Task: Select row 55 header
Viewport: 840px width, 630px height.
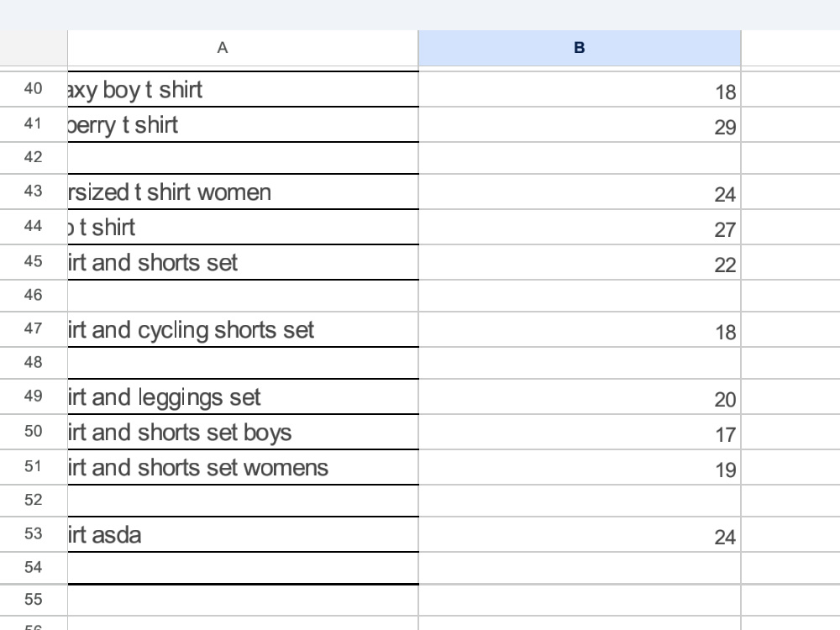Action: (x=34, y=600)
